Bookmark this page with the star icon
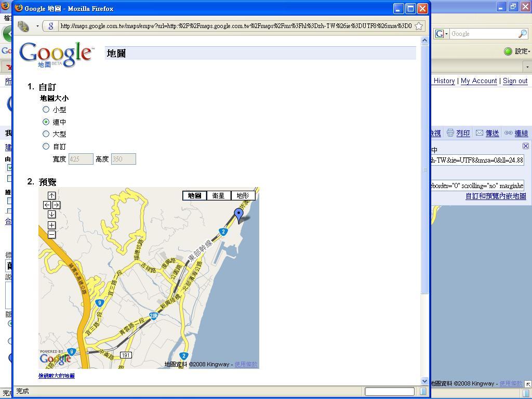This screenshot has width=532, height=399. 419,26
